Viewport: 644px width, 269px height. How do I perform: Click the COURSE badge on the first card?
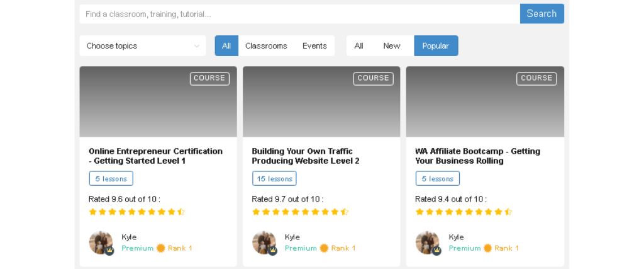pos(209,79)
